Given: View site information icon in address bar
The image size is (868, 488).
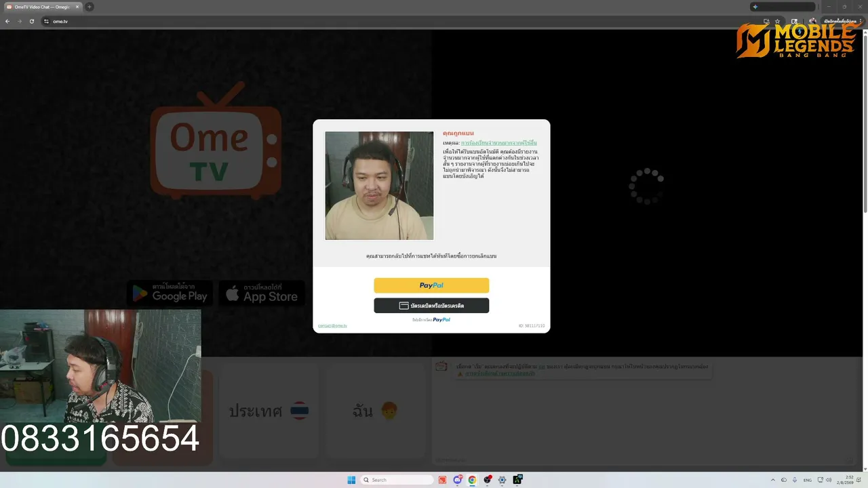Looking at the screenshot, I should (47, 21).
